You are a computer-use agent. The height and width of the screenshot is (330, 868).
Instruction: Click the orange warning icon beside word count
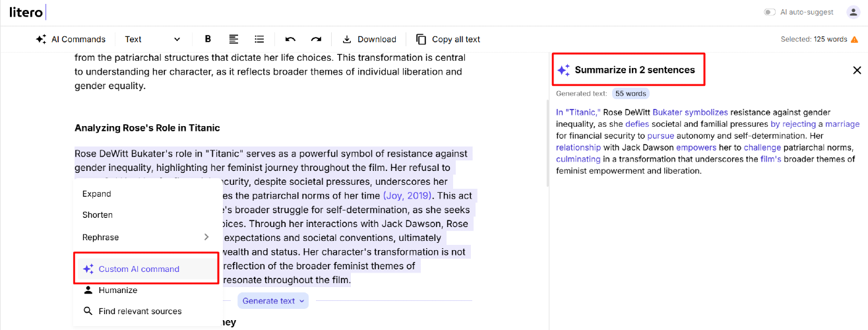pyautogui.click(x=854, y=40)
